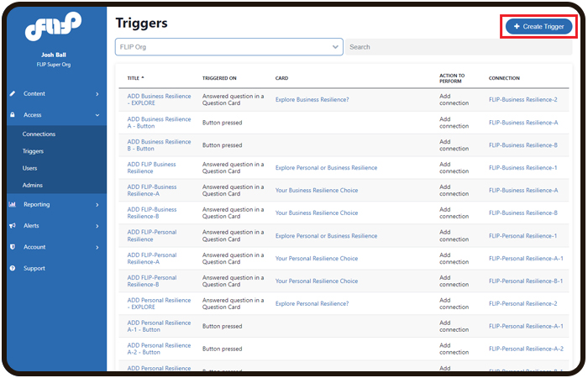Open the Account sidebar menu

tap(56, 247)
